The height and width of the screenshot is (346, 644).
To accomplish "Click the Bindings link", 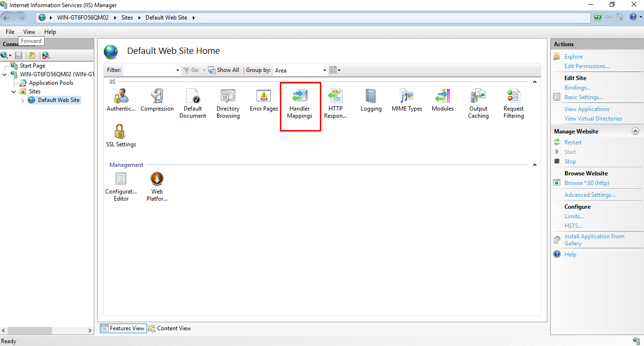I will point(577,88).
